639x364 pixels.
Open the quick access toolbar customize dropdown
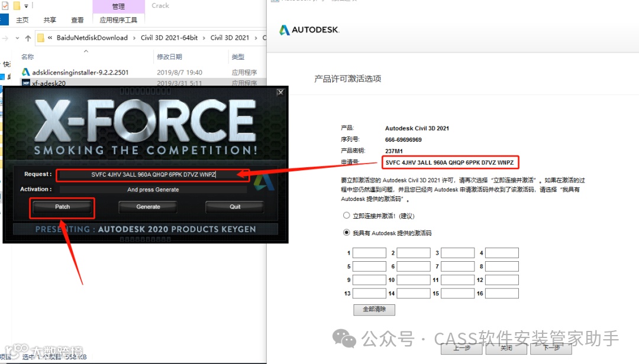[x=26, y=6]
